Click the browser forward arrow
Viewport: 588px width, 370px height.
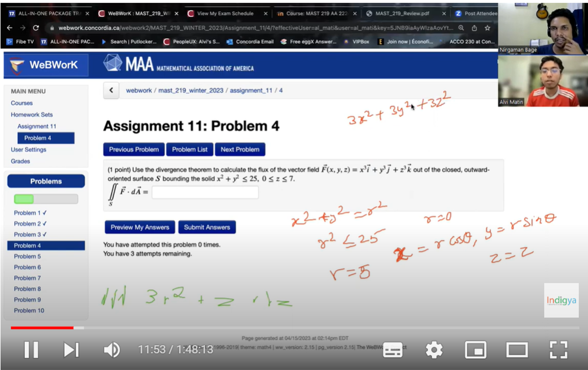point(22,28)
